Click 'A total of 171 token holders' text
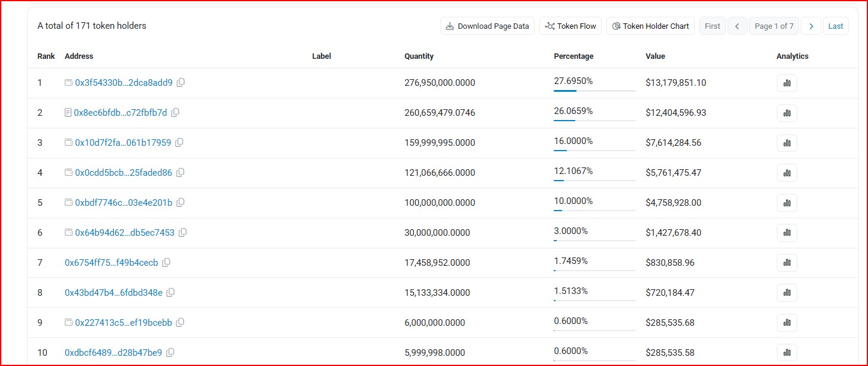 tap(92, 26)
